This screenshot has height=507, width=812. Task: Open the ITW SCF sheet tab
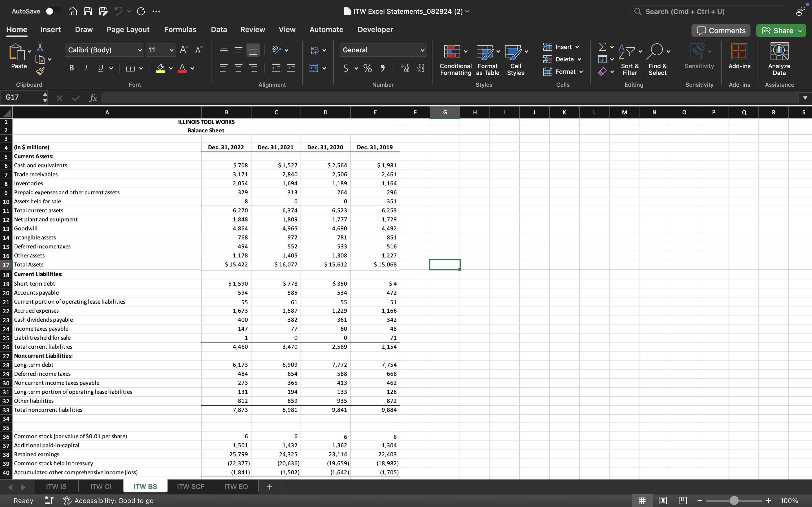tap(191, 486)
